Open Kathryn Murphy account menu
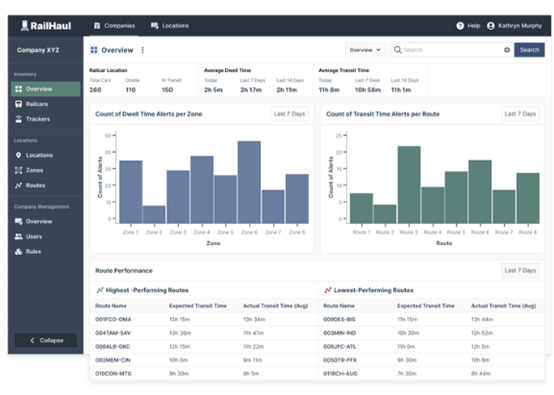 (x=514, y=26)
